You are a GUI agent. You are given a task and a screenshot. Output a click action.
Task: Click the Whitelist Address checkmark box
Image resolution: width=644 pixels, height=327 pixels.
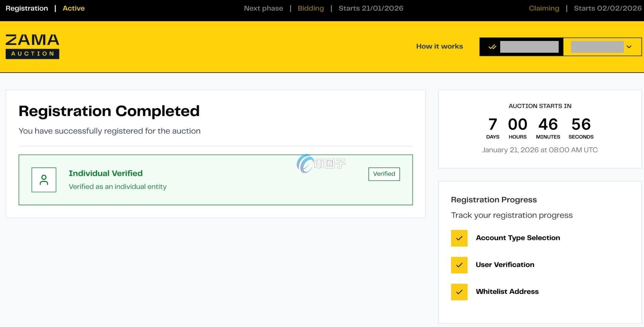(459, 292)
